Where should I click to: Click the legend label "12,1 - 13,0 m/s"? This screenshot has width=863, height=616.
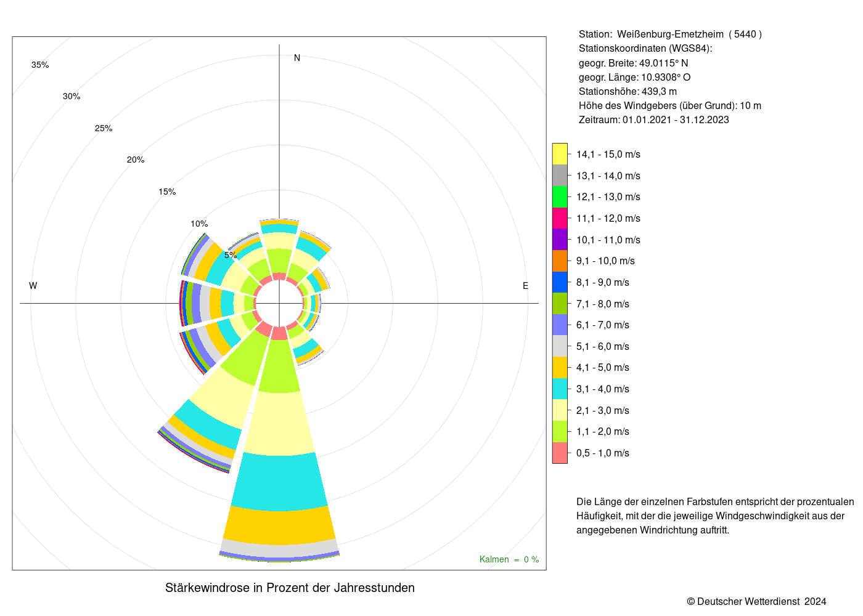pyautogui.click(x=608, y=197)
